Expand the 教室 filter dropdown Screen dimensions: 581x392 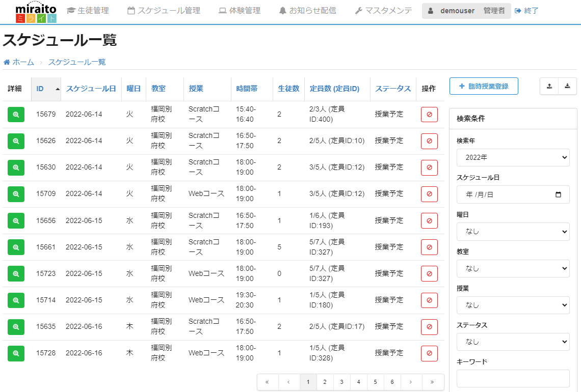click(513, 268)
